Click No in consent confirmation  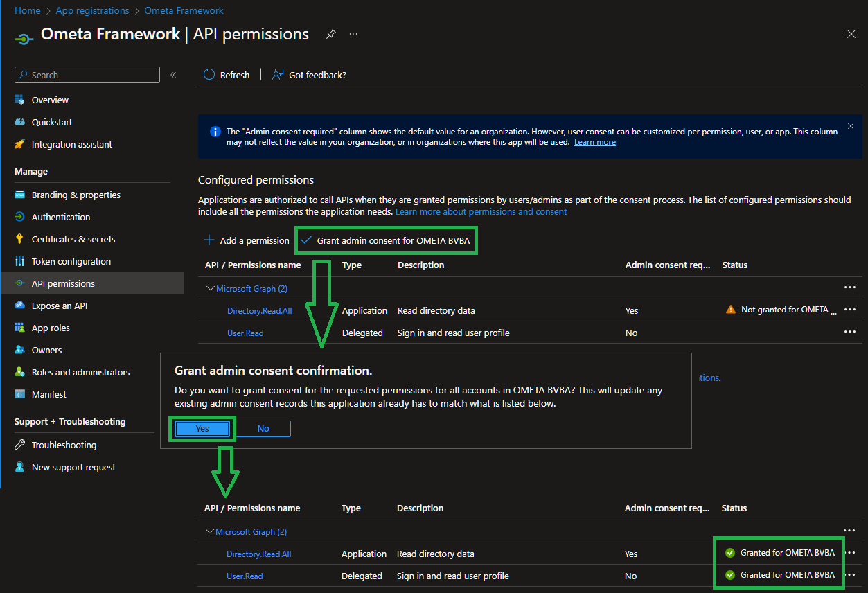click(263, 429)
